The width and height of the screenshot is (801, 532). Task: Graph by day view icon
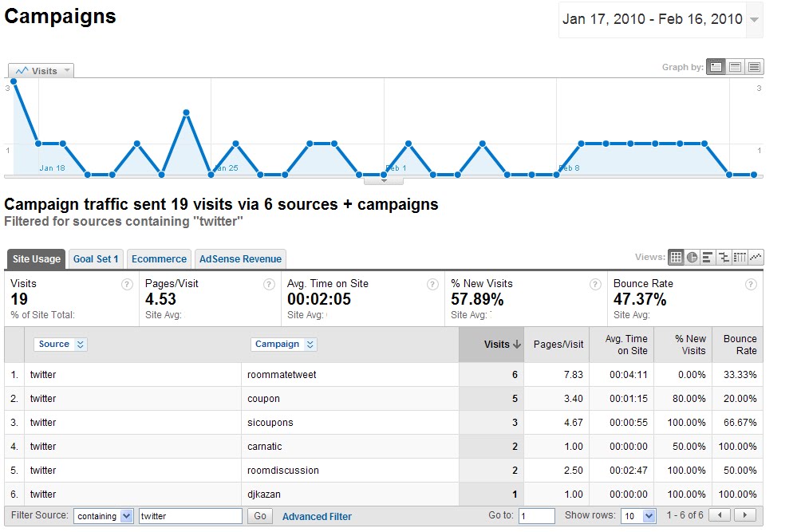tap(716, 67)
